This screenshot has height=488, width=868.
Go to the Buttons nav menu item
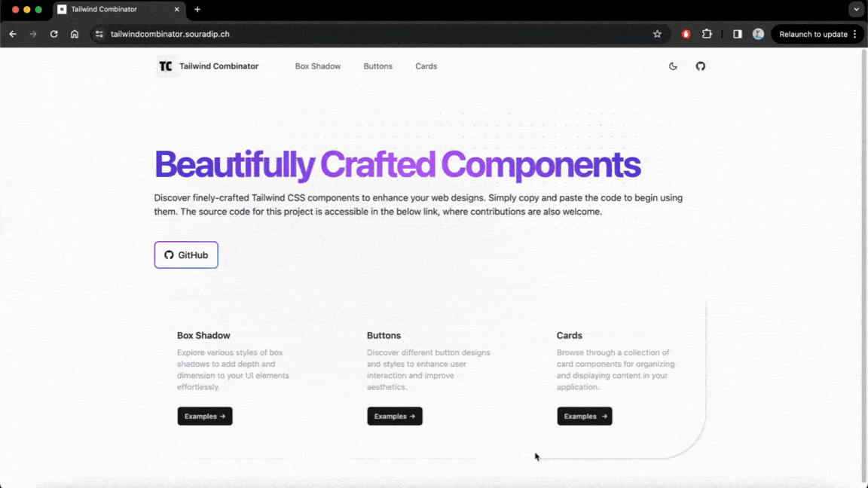pyautogui.click(x=377, y=66)
